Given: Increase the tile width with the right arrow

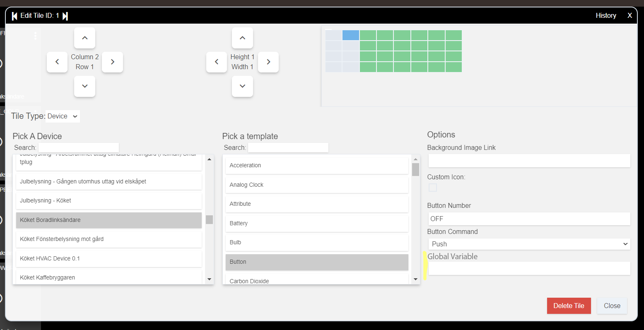Looking at the screenshot, I should pos(268,62).
